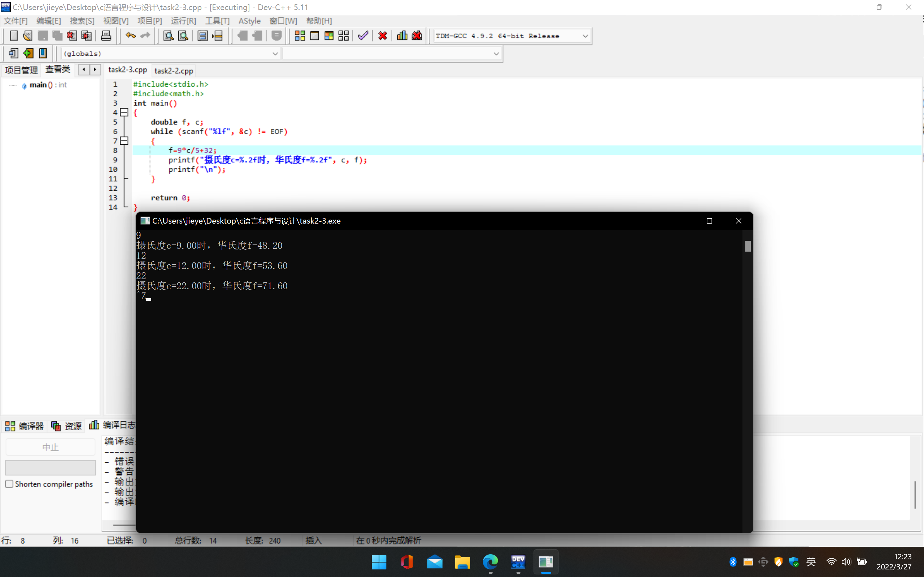Select the 查看类 class view tab

[58, 70]
